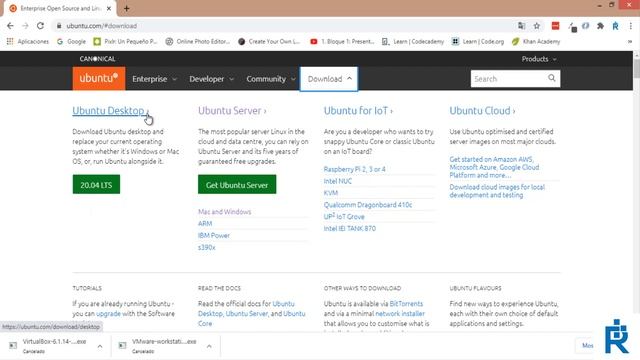Expand the Enterprise menu
The width and height of the screenshot is (640, 360).
click(154, 79)
